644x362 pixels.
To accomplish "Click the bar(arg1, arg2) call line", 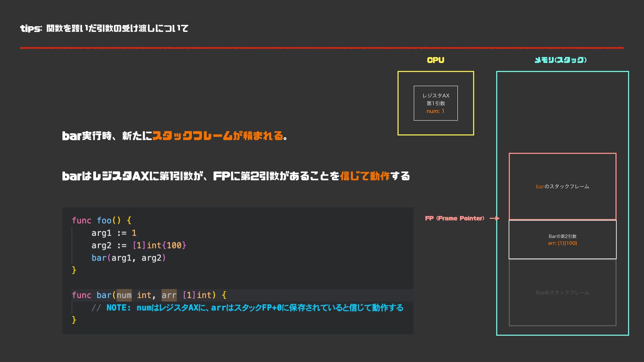I will (128, 258).
